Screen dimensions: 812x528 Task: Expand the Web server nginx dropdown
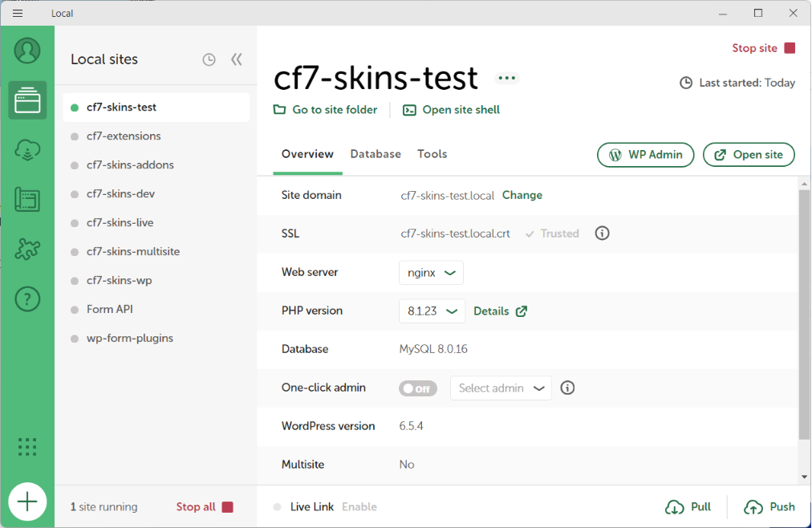point(431,273)
